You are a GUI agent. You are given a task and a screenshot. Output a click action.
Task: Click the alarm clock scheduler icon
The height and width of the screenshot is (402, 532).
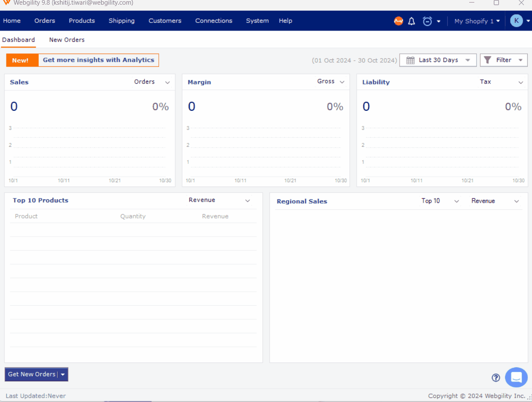tap(427, 21)
